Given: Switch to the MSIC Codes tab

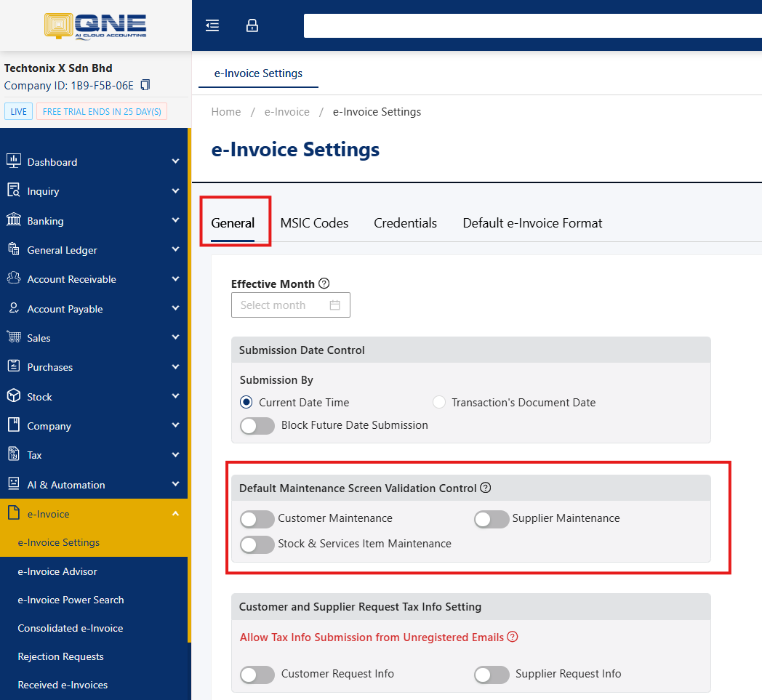Looking at the screenshot, I should pos(314,223).
